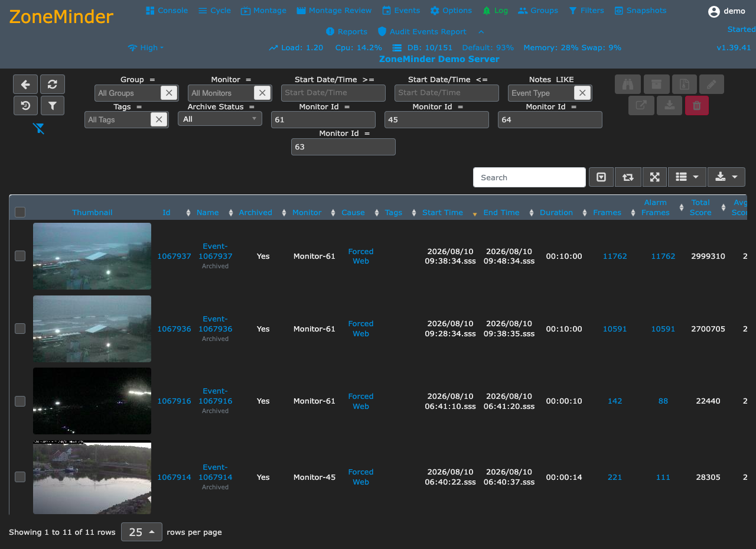The width and height of the screenshot is (756, 549).
Task: Open the thumbnail of event 1067916
Action: point(92,401)
